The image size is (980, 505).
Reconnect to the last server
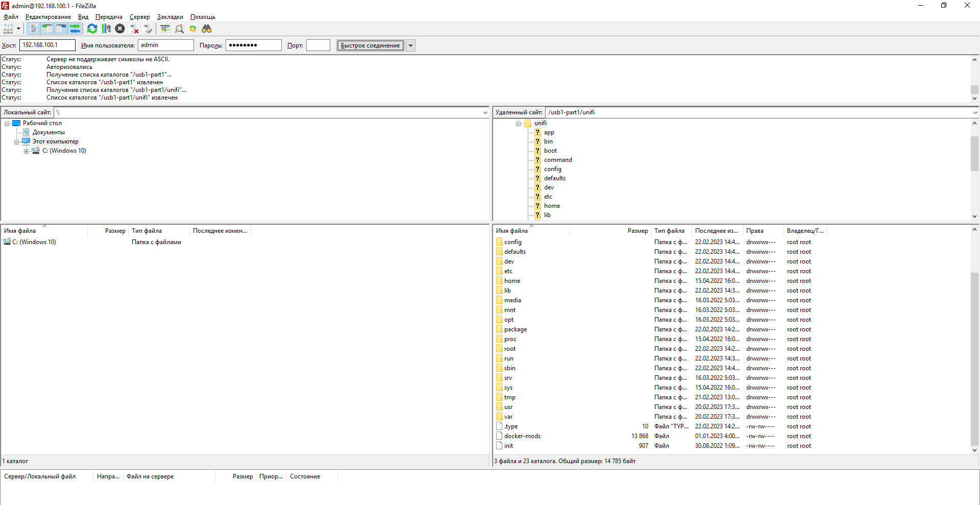click(148, 29)
